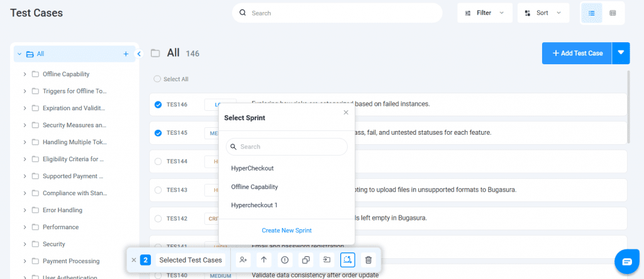644x279 pixels.
Task: Open the chat support bubble
Action: click(x=626, y=261)
